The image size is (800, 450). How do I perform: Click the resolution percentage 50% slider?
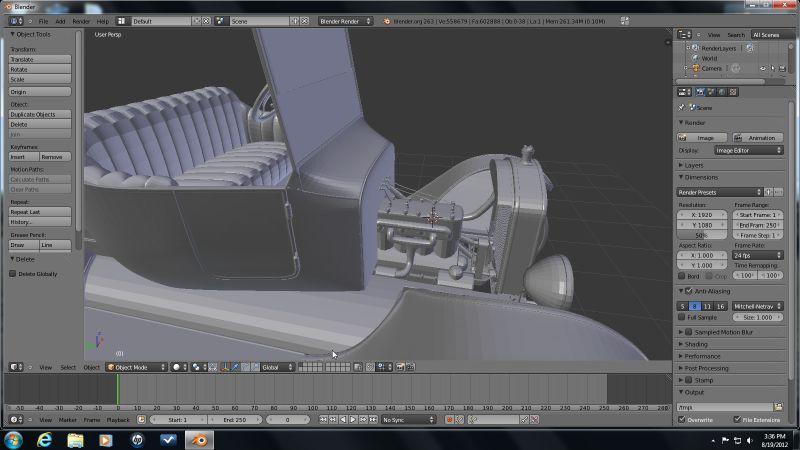point(703,235)
